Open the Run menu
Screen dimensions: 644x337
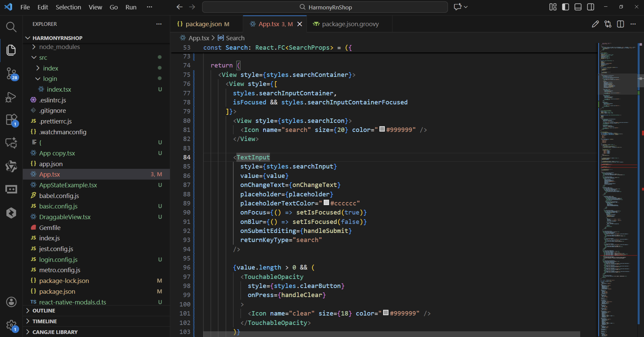(131, 7)
